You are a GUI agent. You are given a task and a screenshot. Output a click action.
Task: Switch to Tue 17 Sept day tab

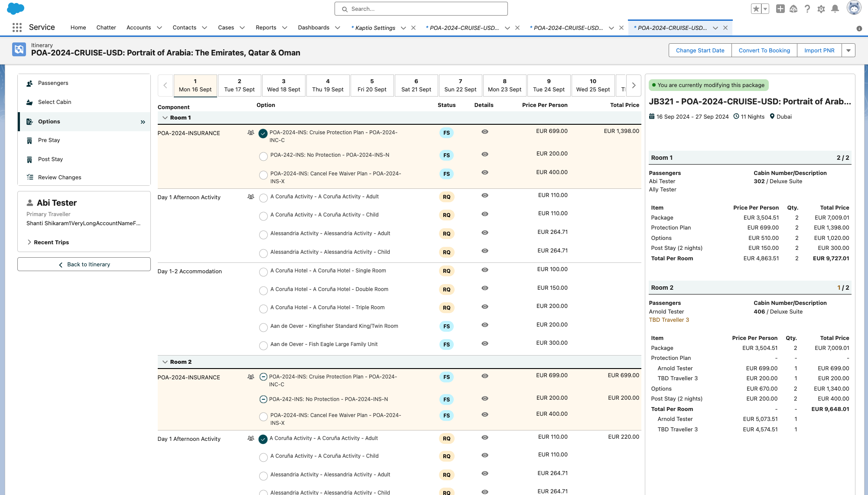(239, 85)
